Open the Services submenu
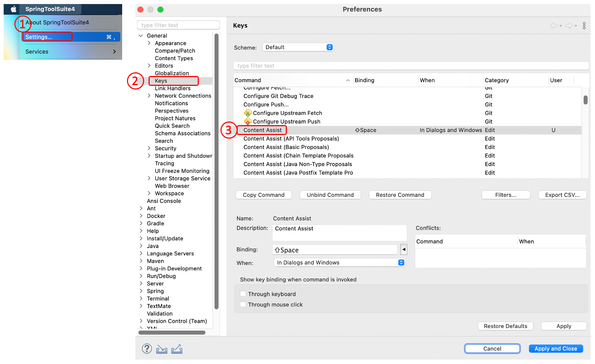 coord(71,52)
